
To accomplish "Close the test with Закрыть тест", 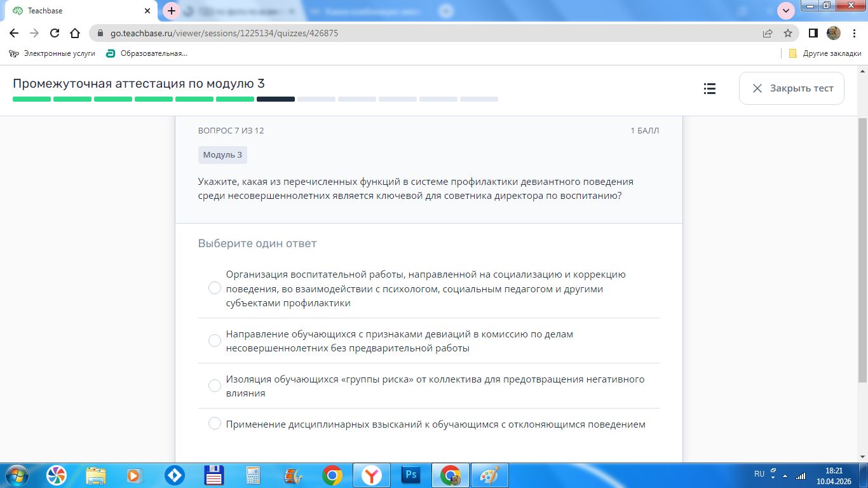I will 792,88.
